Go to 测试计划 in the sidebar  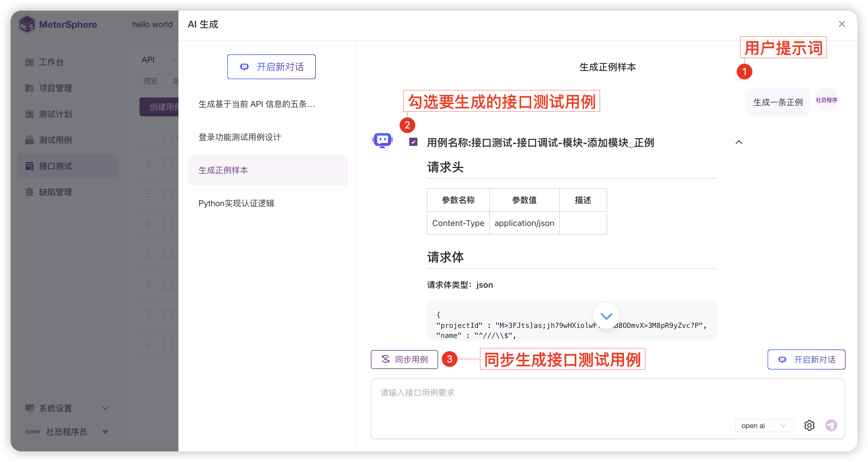point(67,114)
